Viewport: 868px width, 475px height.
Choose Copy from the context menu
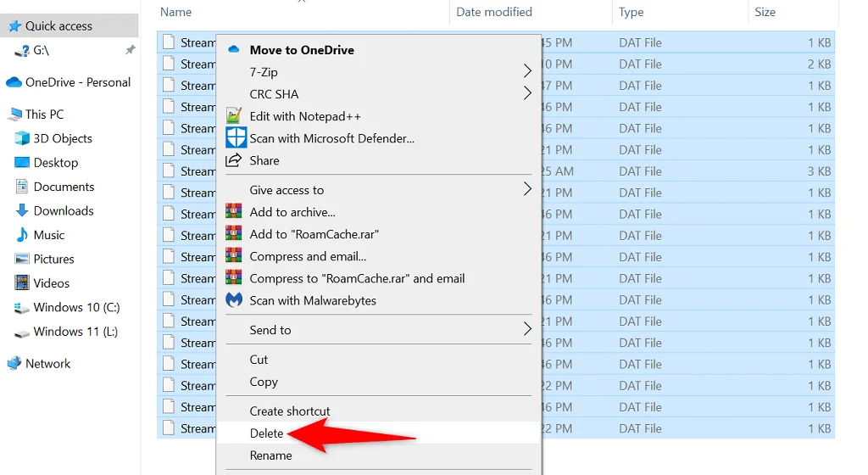coord(264,382)
